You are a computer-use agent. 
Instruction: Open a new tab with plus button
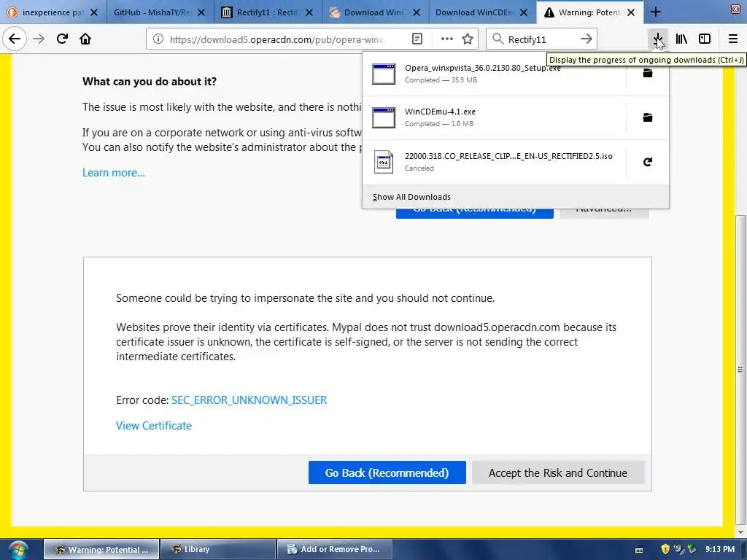(x=656, y=12)
